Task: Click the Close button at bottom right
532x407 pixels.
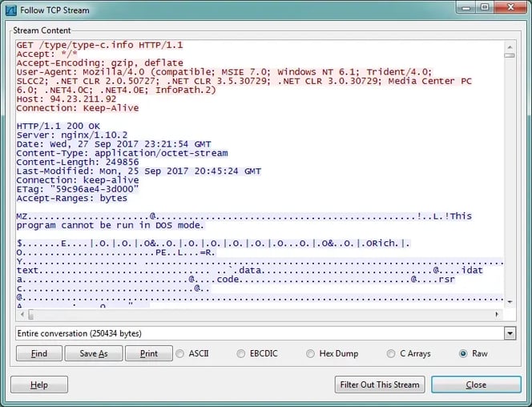Action: 476,385
